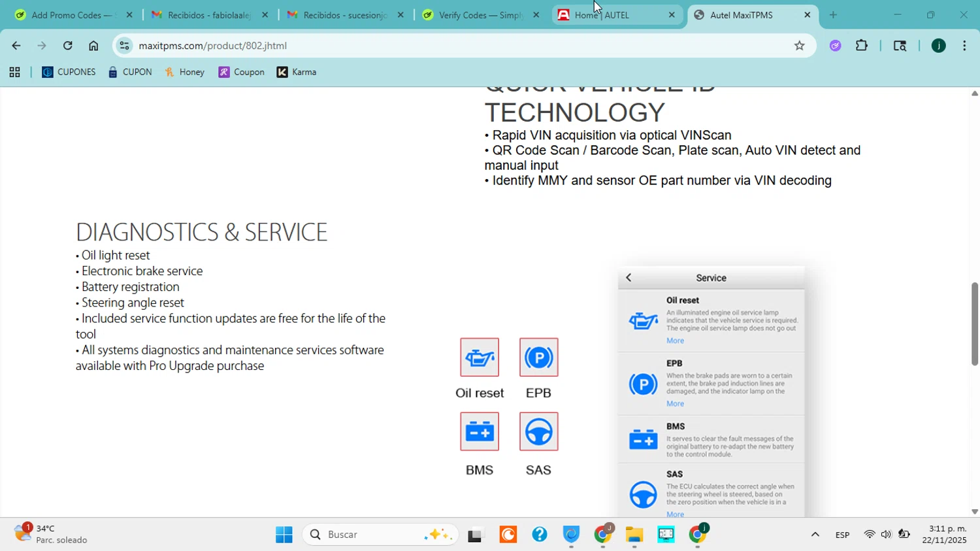Click the BMS battery icon tile

480,431
